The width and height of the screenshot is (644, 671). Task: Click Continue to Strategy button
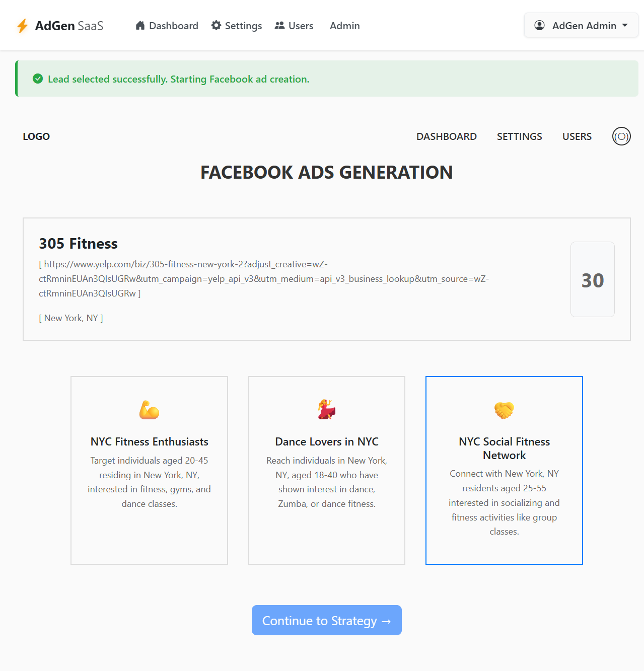pos(327,620)
